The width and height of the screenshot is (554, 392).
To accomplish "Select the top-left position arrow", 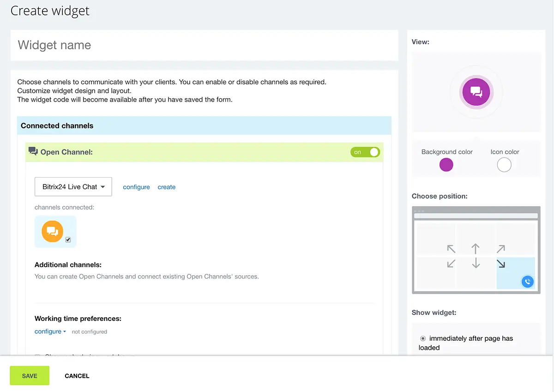I will pyautogui.click(x=451, y=249).
